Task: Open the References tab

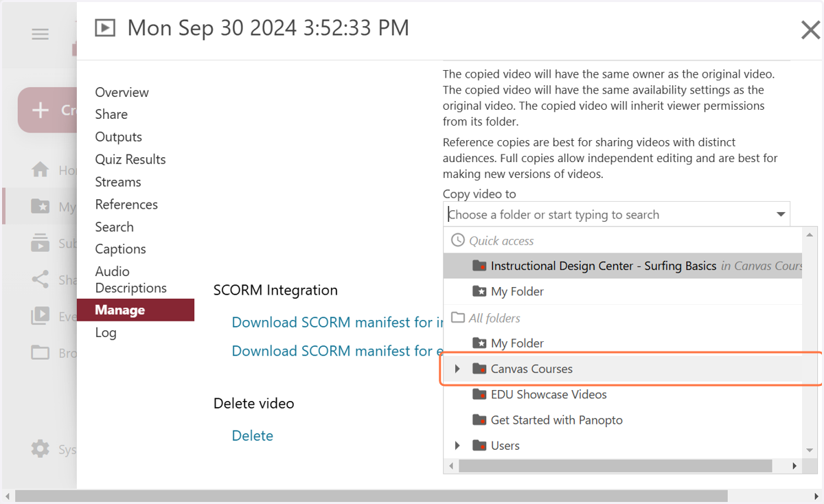Action: [x=126, y=205]
